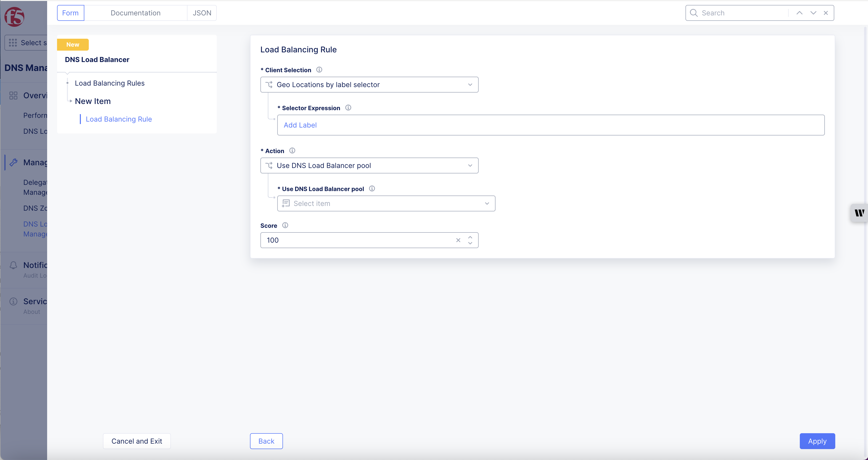Open the Documentation tab
The height and width of the screenshot is (460, 868).
pos(135,13)
